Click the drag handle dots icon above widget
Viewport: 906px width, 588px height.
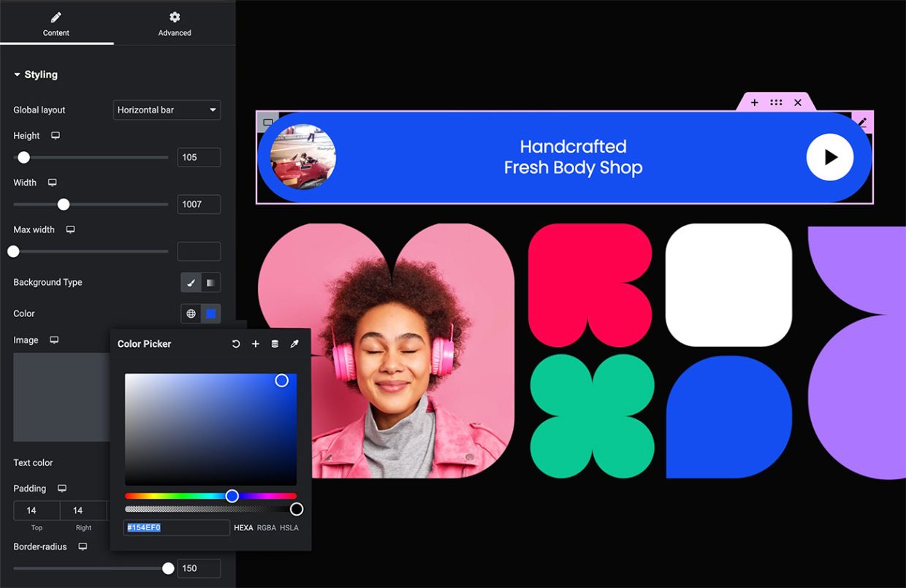(x=776, y=103)
